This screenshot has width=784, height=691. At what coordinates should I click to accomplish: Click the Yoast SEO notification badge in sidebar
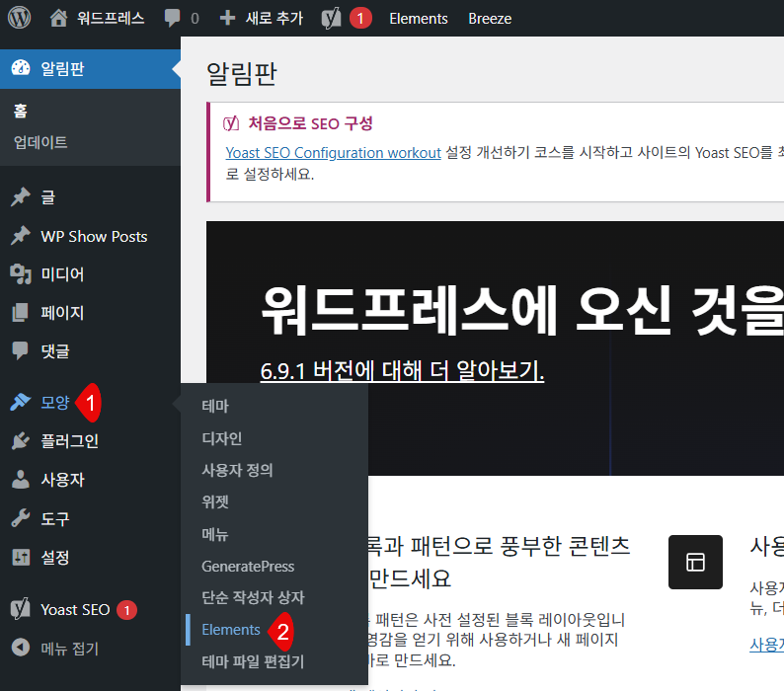point(126,610)
